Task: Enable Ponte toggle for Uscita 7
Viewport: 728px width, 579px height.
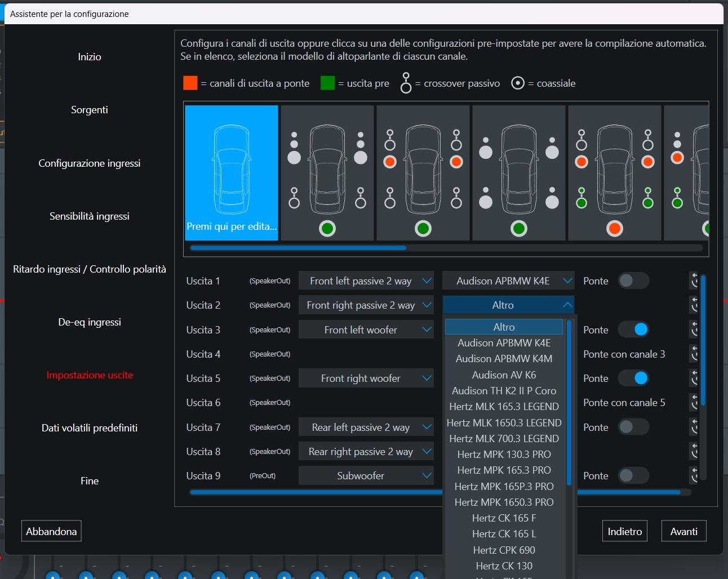Action: coord(633,427)
